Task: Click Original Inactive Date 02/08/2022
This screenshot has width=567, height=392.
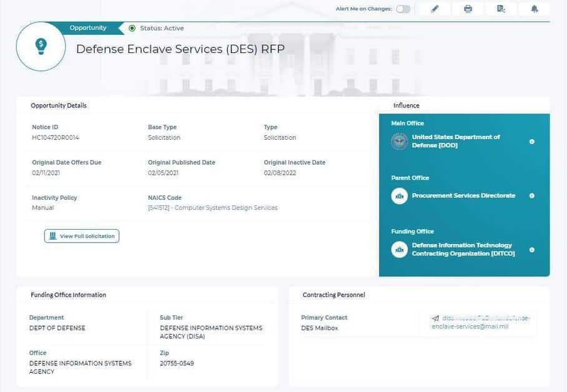Action: pos(280,173)
